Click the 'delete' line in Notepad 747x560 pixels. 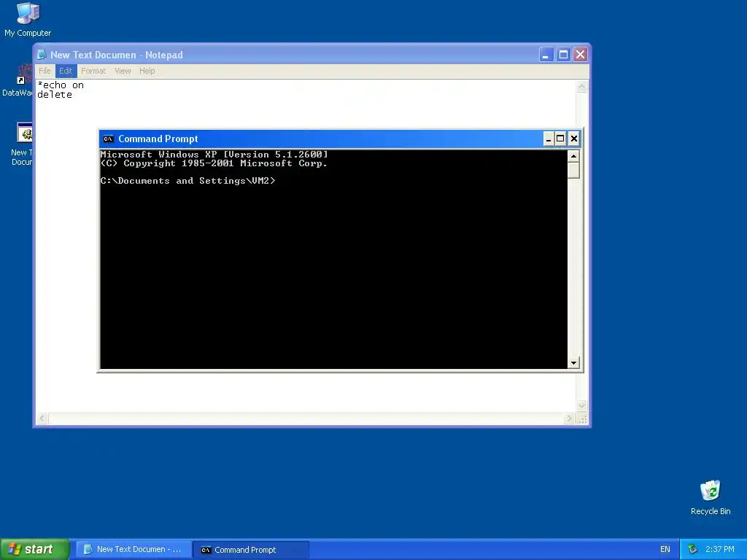point(55,95)
